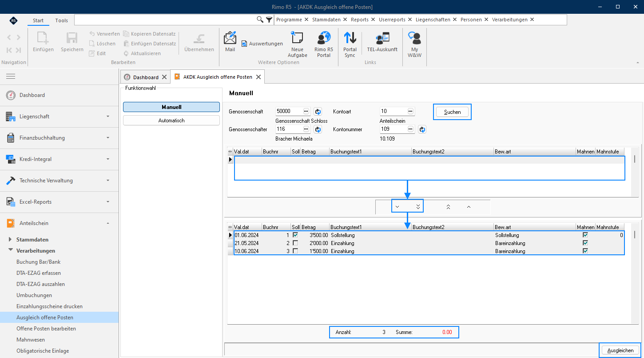Switch to the Tools ribbon tab
This screenshot has height=358, width=644.
point(62,20)
